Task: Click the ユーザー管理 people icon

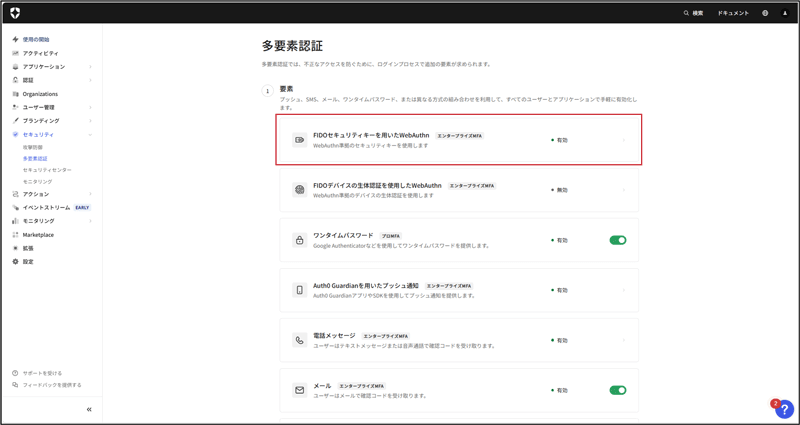Action: (15, 108)
